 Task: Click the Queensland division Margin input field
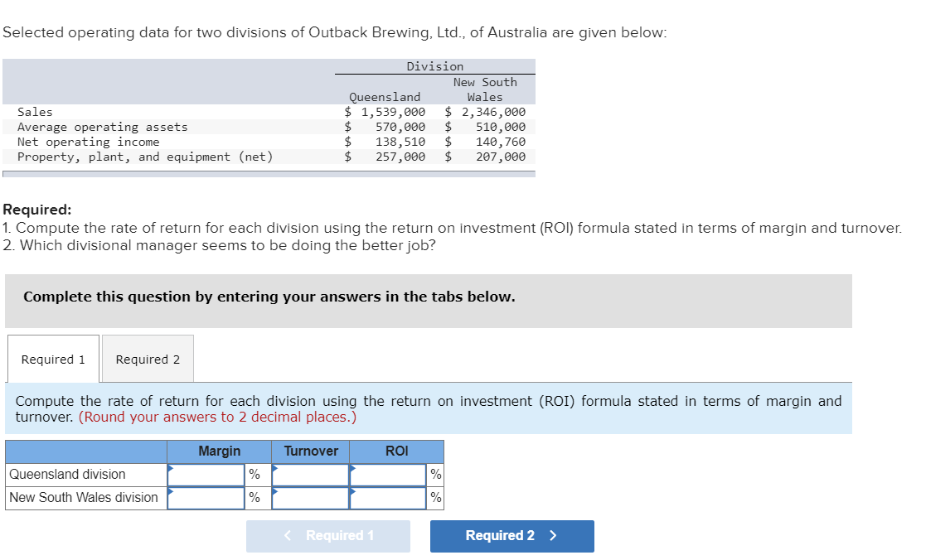coord(209,474)
